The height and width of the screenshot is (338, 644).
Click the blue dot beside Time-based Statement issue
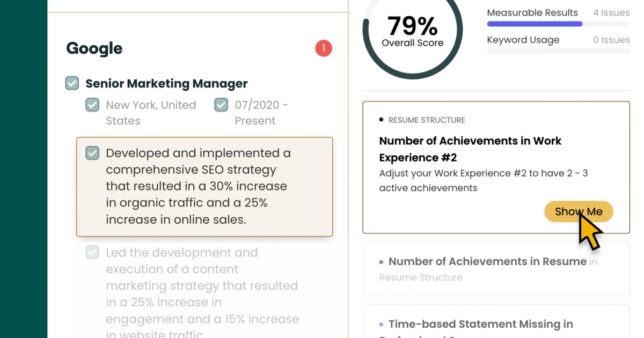tap(382, 325)
